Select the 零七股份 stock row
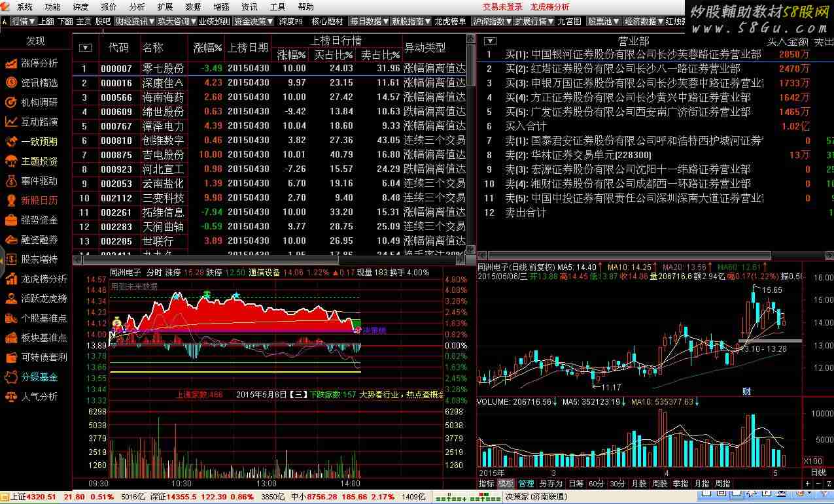 point(270,68)
